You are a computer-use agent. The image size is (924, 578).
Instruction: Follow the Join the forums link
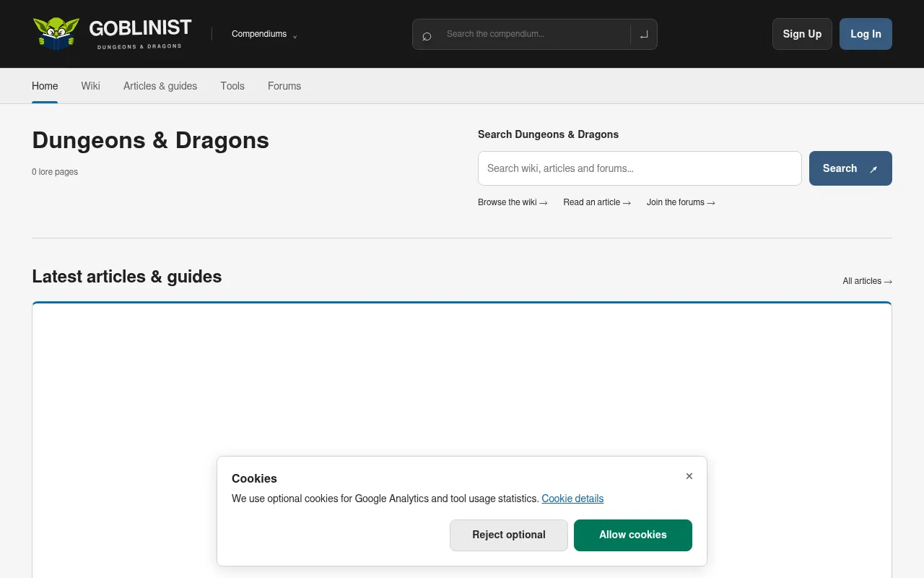681,202
